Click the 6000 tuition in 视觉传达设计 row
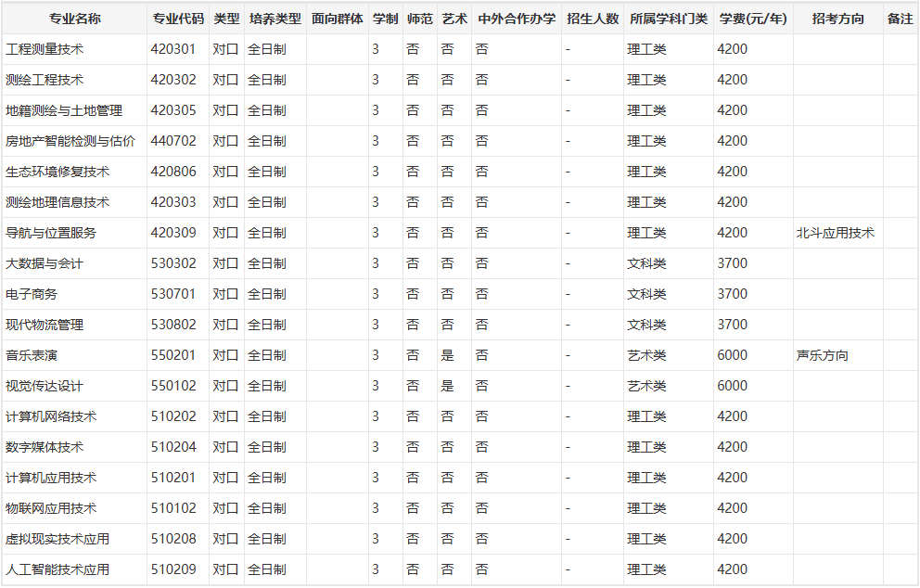This screenshot has width=920, height=588. [732, 386]
